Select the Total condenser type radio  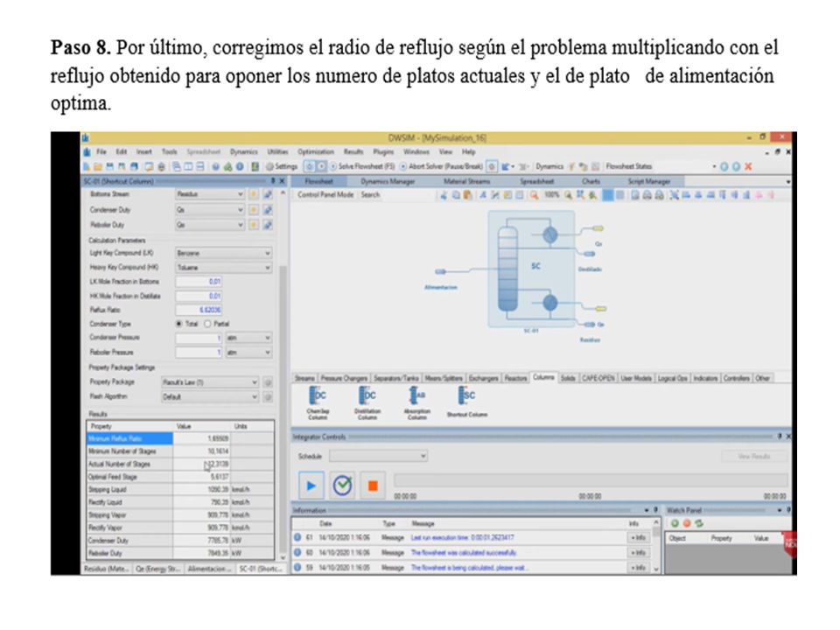tap(178, 324)
